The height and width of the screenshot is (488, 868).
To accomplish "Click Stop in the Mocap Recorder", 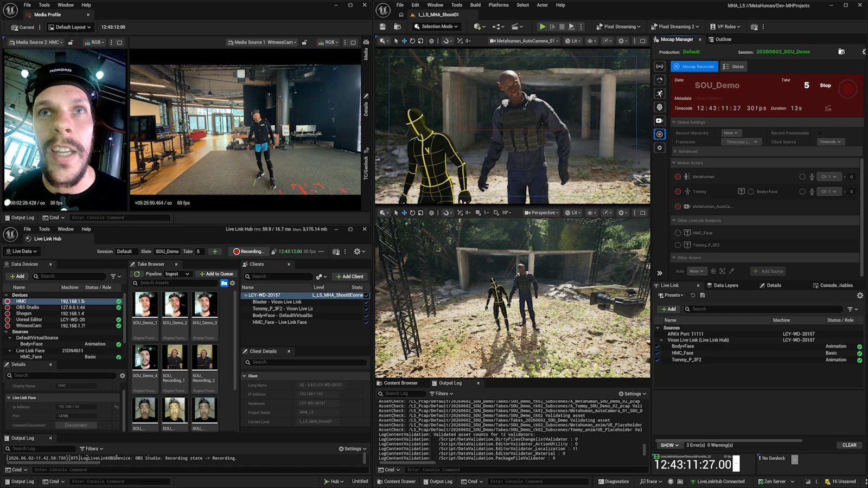I will (x=825, y=86).
